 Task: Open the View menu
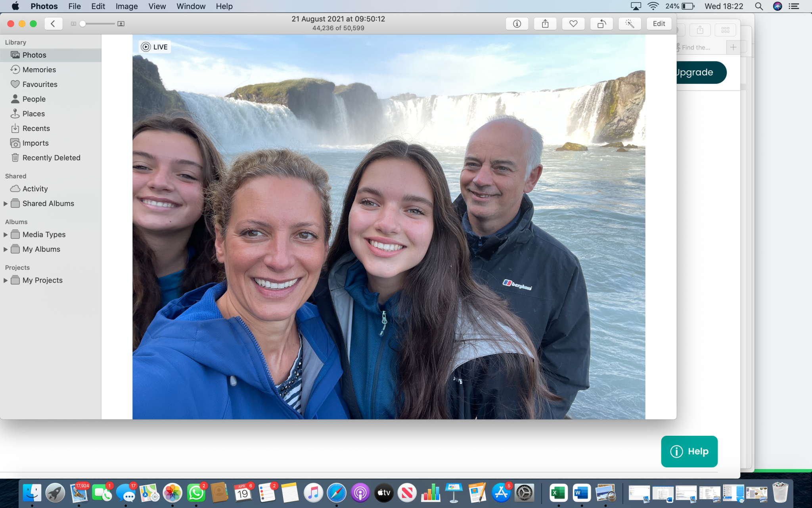[x=157, y=6]
